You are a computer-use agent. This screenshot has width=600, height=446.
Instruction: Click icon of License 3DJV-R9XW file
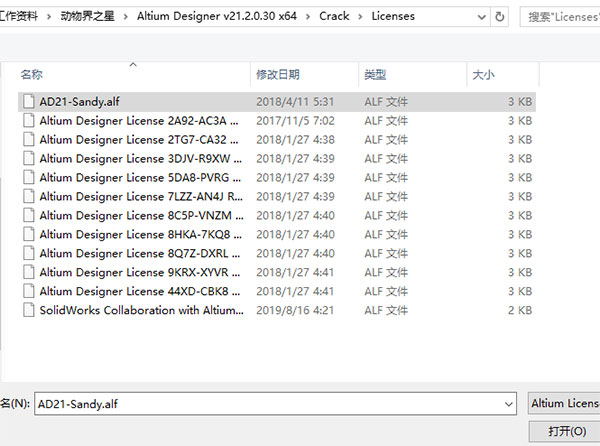pyautogui.click(x=28, y=158)
